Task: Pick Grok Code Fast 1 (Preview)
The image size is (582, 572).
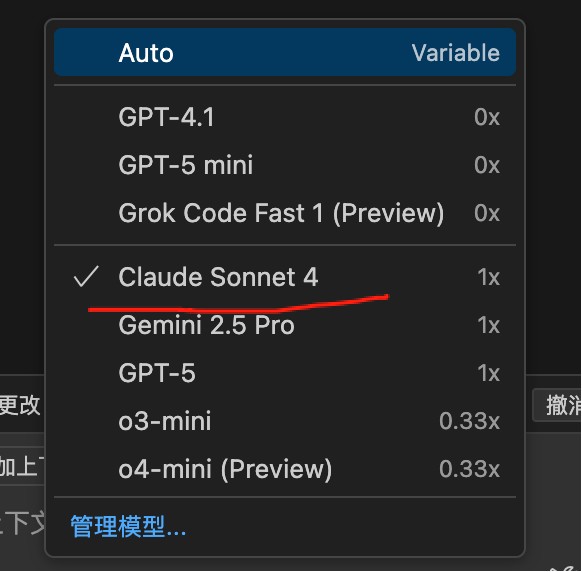Action: (x=285, y=213)
